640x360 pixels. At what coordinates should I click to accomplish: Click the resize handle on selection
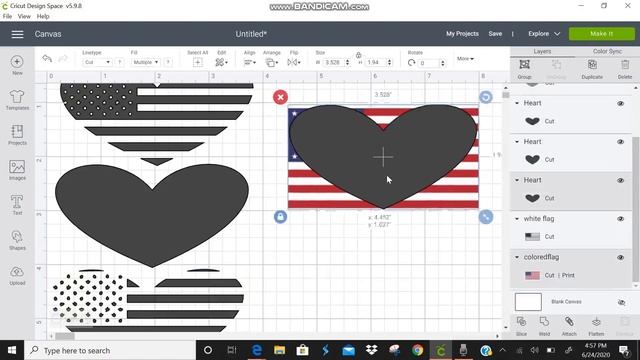pyautogui.click(x=486, y=217)
